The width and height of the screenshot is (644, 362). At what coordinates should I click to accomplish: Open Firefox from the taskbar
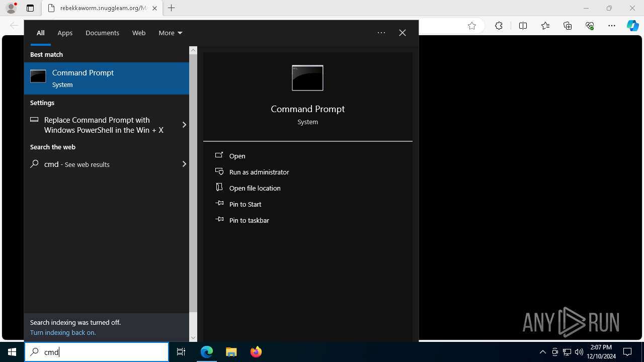[256, 352]
